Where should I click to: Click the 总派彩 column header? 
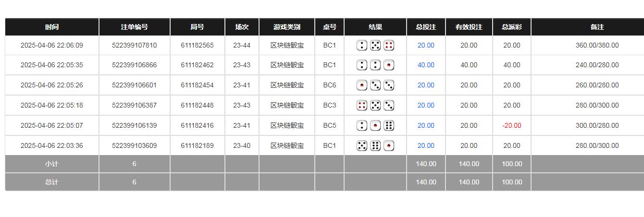click(511, 27)
